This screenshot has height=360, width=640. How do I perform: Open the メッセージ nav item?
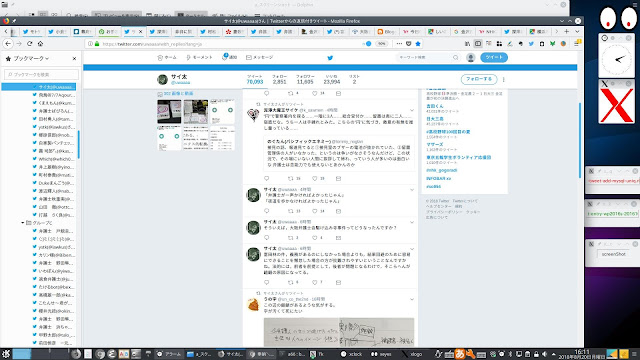pos(260,58)
